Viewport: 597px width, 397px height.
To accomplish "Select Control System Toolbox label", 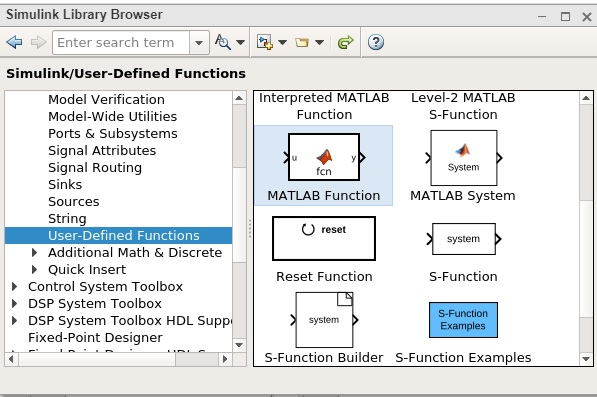I will 105,287.
